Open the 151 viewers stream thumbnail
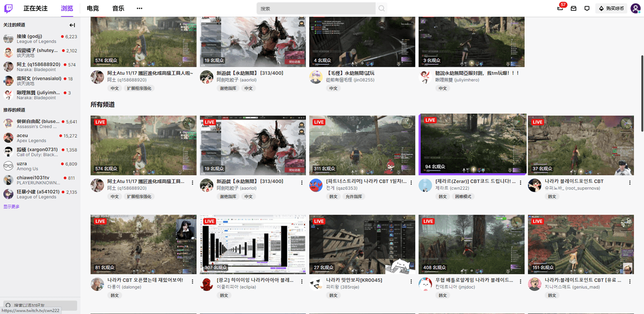The width and height of the screenshot is (644, 314). click(581, 245)
